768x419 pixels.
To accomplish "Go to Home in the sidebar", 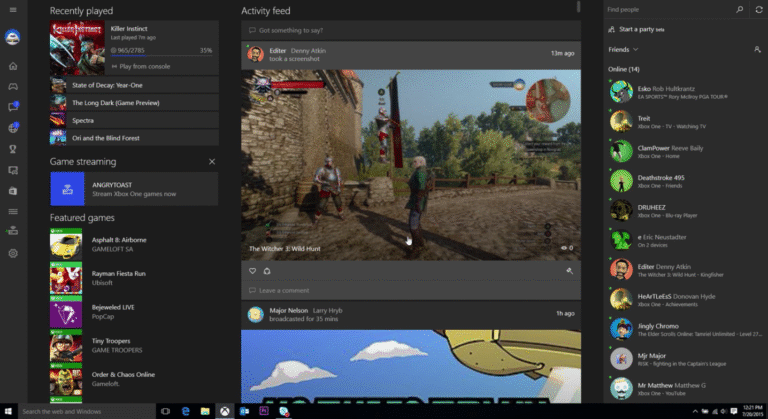I will pyautogui.click(x=13, y=66).
